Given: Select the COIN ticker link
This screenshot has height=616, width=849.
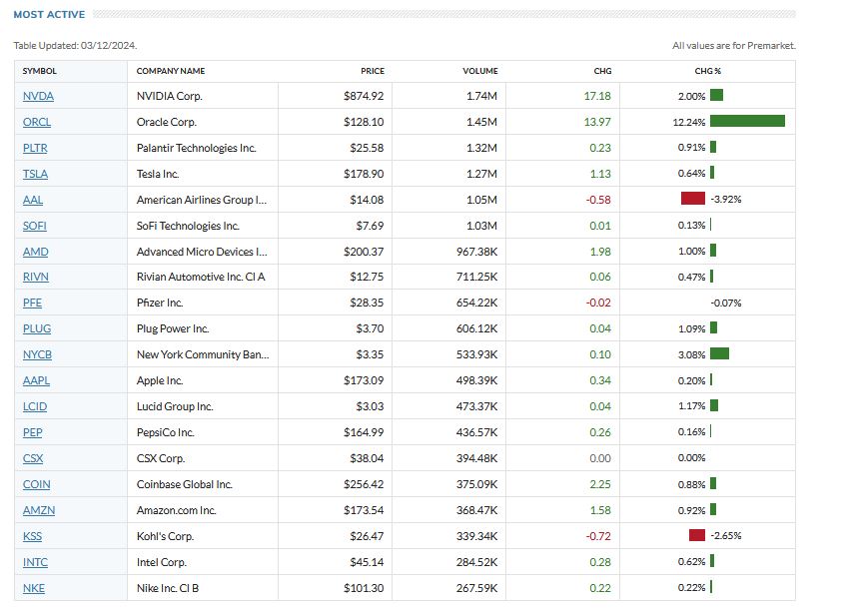Looking at the screenshot, I should [36, 484].
